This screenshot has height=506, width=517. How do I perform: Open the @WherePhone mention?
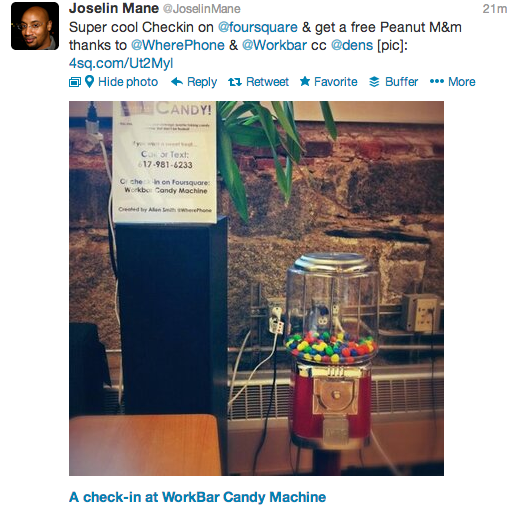[x=178, y=45]
